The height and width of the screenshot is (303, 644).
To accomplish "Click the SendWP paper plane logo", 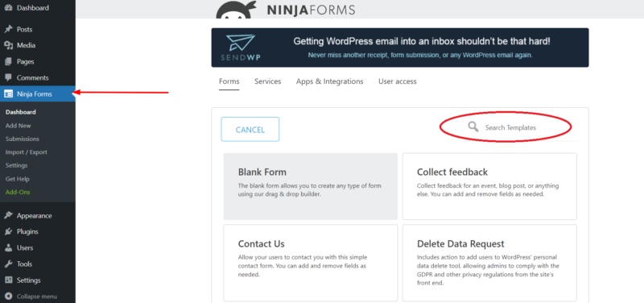I will [240, 44].
